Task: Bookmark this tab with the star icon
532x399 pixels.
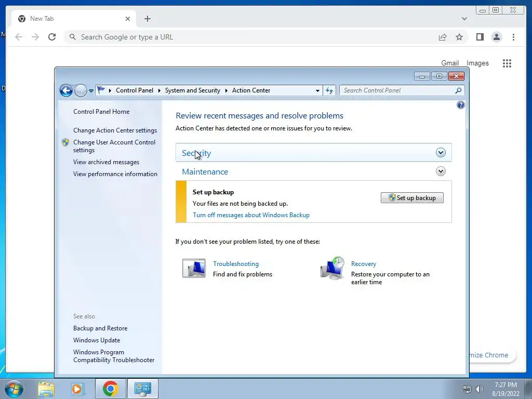Action: pyautogui.click(x=459, y=37)
